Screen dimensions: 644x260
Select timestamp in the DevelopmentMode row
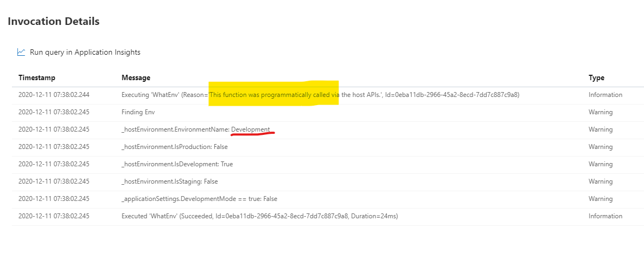click(x=54, y=198)
